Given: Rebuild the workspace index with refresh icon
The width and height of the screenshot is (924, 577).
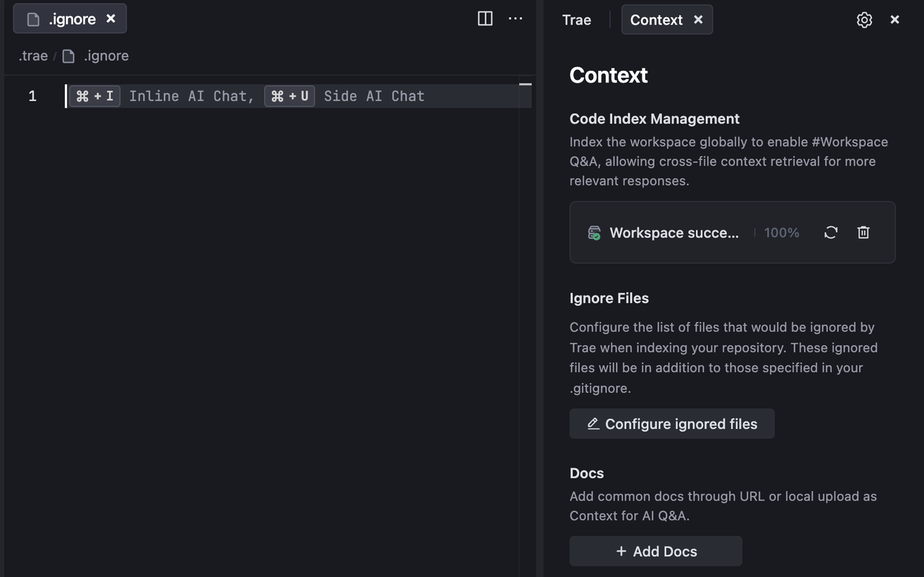Looking at the screenshot, I should pyautogui.click(x=831, y=233).
